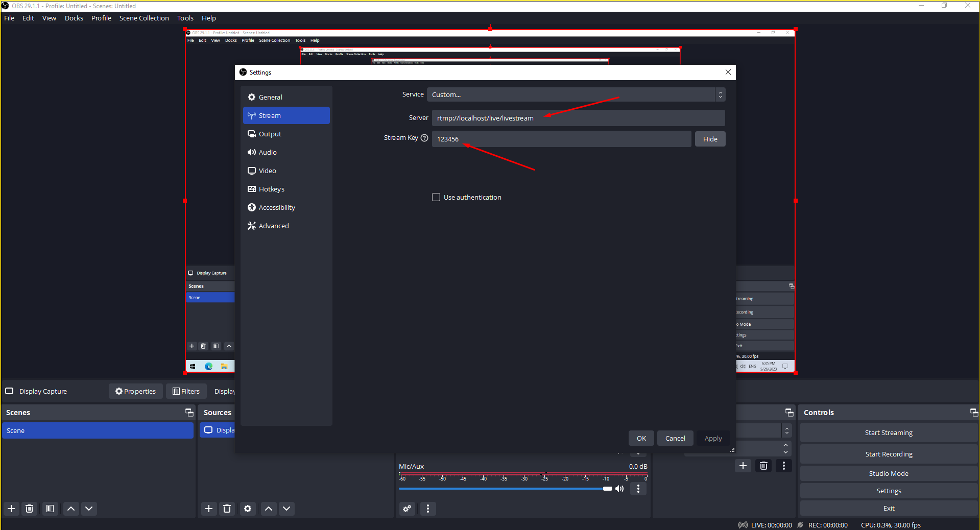
Task: Click the 'CPU: 0.3%, 30.00 fps' status text
Action: (891, 525)
